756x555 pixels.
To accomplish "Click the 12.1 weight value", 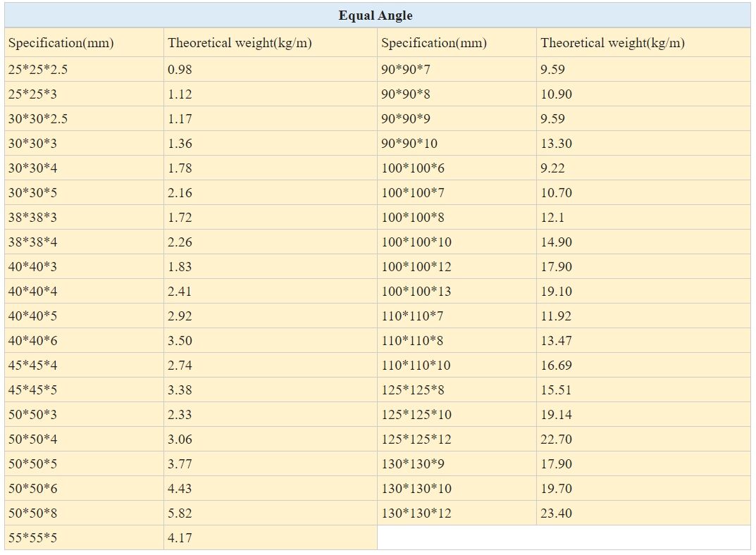I will (x=552, y=218).
